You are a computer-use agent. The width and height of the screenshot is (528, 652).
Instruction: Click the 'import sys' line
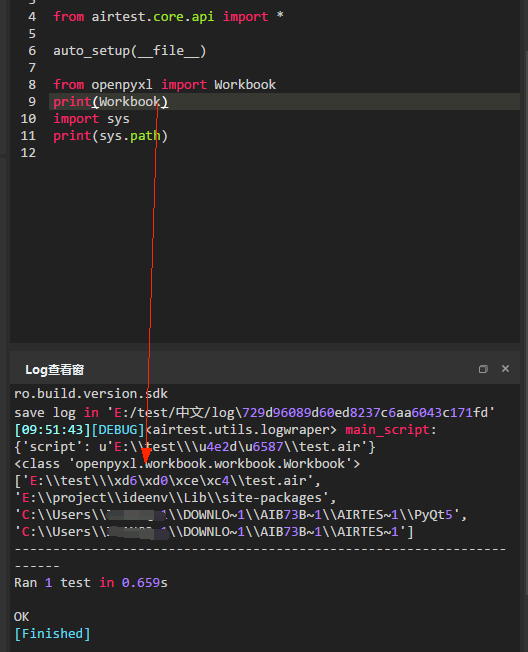tap(91, 119)
